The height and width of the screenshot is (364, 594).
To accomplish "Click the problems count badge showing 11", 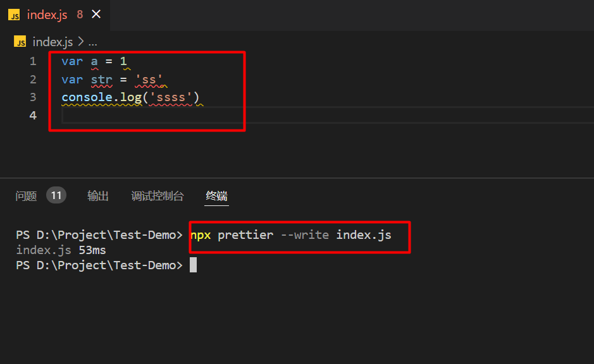I will [56, 195].
